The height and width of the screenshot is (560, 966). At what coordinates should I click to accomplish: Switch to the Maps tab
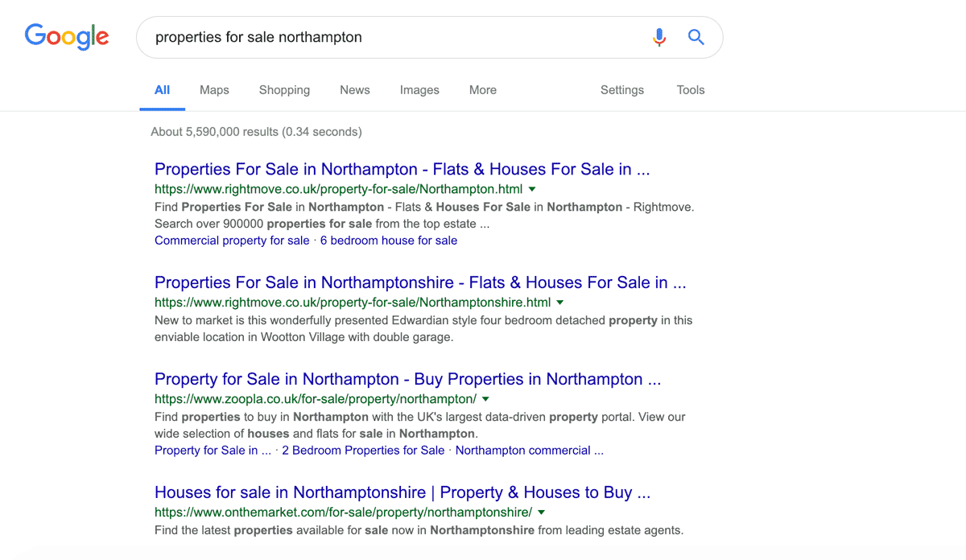214,90
